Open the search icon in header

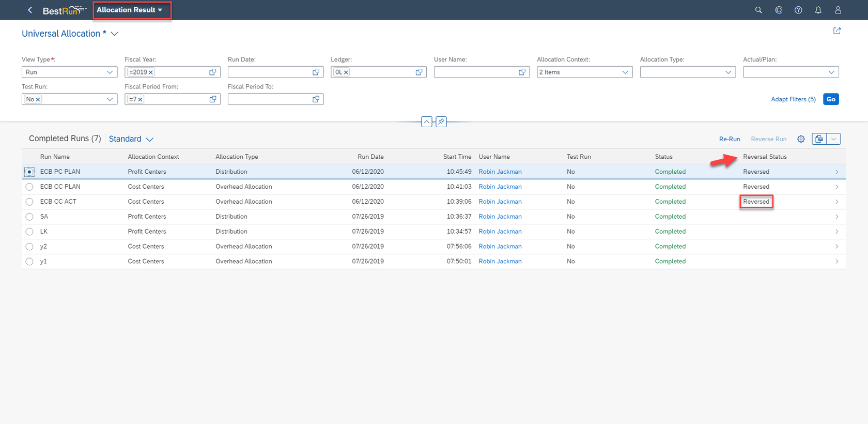click(758, 10)
